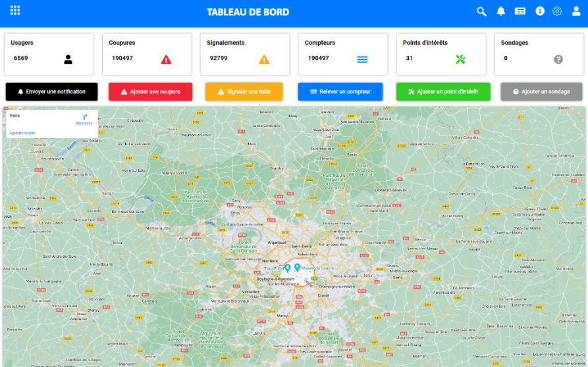Click blue waves icon in Compteurs card
This screenshot has width=588, height=367.
[362, 59]
